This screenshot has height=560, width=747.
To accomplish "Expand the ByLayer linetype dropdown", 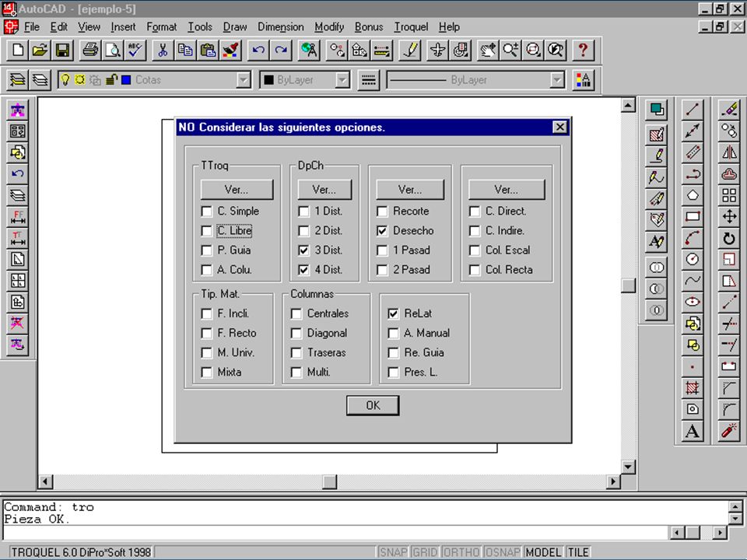I will pos(557,80).
